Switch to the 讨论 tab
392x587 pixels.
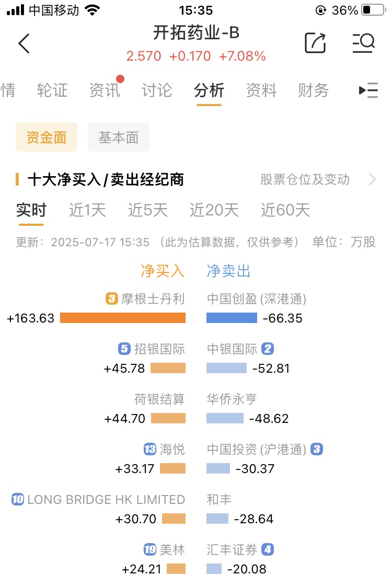click(x=157, y=90)
